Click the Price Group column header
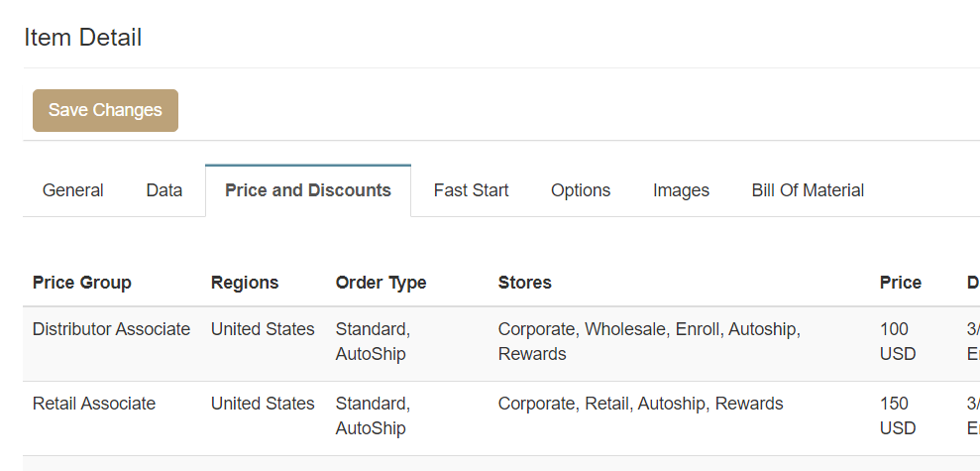The image size is (980, 471). pyautogui.click(x=82, y=283)
